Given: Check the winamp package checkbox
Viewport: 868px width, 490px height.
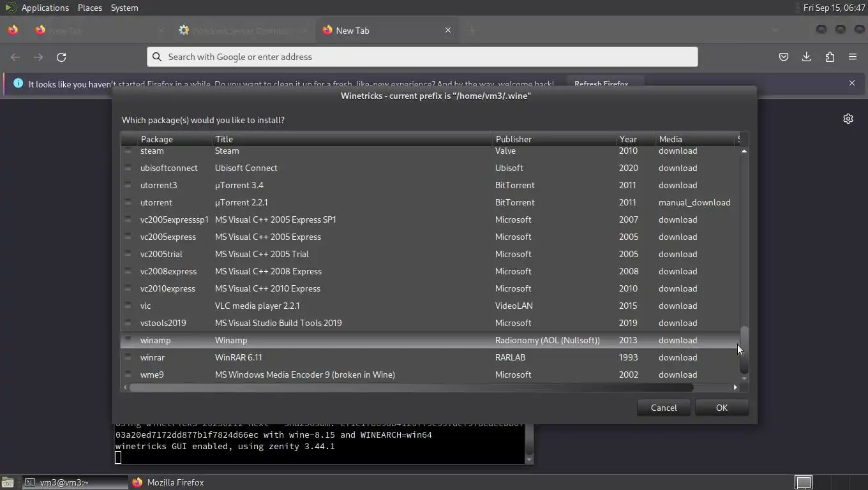Looking at the screenshot, I should point(128,340).
